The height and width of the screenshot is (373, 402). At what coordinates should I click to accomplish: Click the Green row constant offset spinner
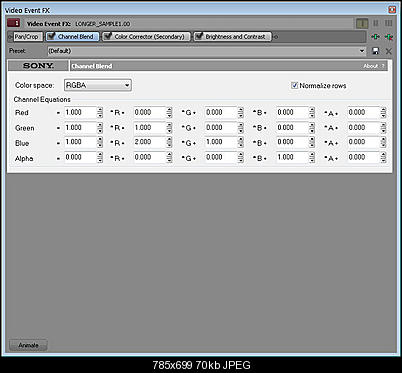pyautogui.click(x=383, y=128)
